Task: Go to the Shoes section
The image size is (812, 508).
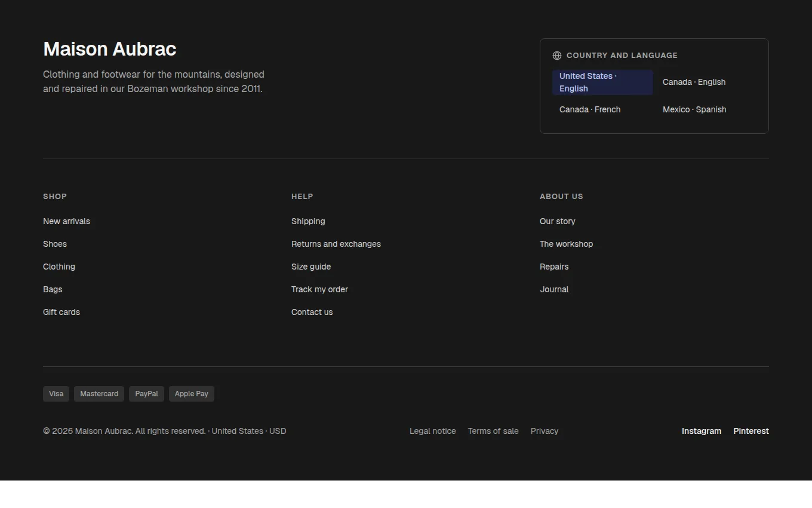Action: click(55, 244)
